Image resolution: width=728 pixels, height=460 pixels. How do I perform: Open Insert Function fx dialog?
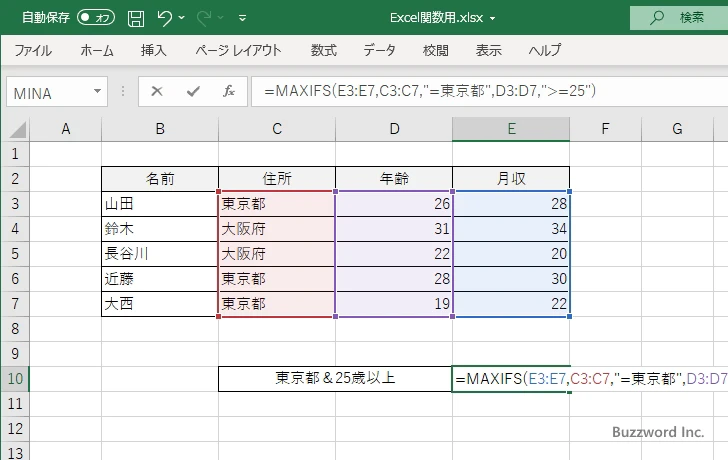tap(229, 91)
